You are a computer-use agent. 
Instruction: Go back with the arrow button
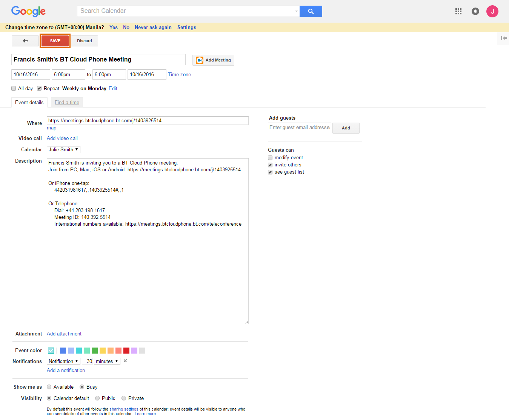point(25,41)
